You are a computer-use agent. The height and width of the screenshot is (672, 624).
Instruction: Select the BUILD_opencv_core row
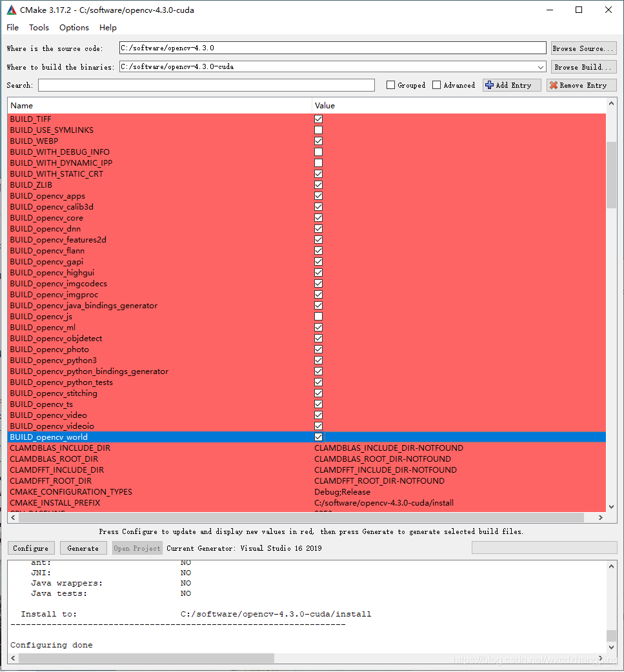coord(307,218)
